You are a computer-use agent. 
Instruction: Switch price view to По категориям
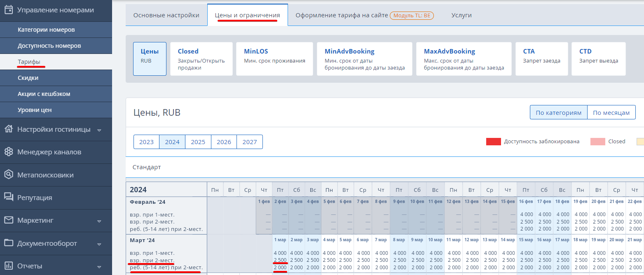coord(558,113)
